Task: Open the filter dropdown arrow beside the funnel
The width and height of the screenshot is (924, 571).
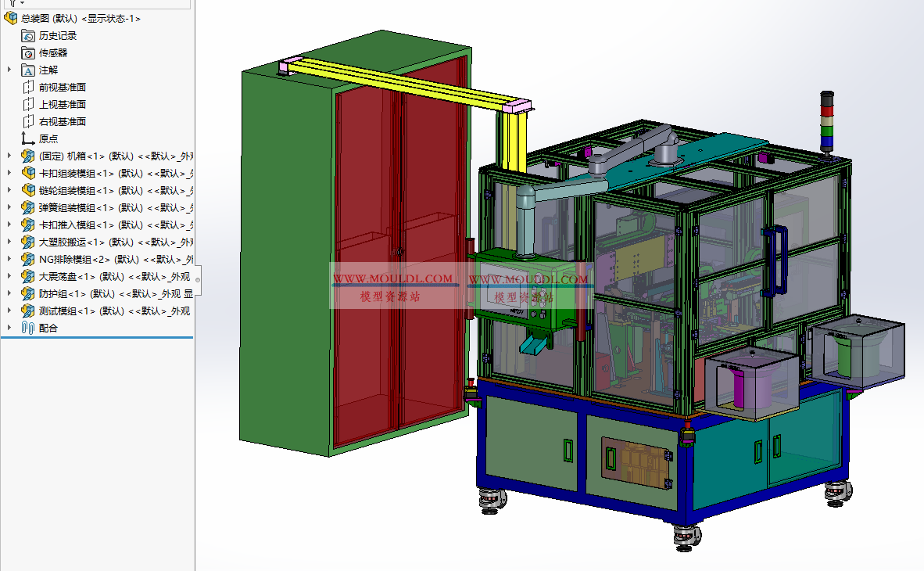Action: tap(22, 3)
